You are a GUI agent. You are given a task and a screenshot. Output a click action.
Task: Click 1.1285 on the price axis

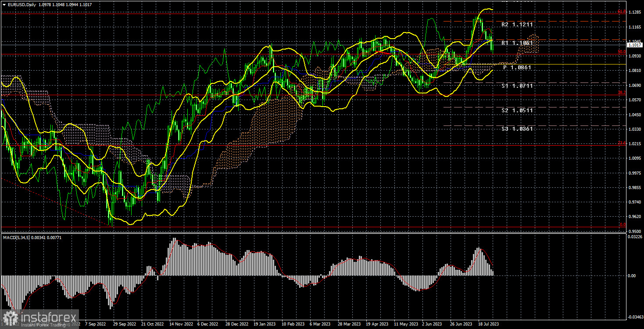point(634,12)
